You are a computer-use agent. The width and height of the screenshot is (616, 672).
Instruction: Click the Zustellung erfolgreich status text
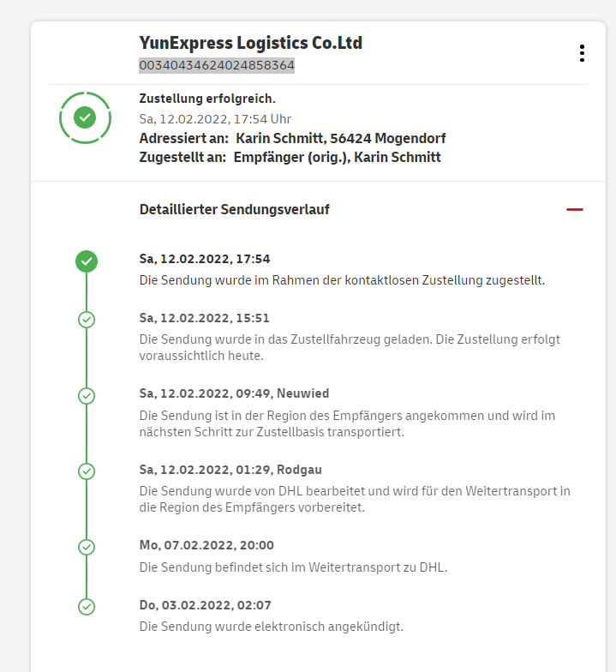[207, 99]
